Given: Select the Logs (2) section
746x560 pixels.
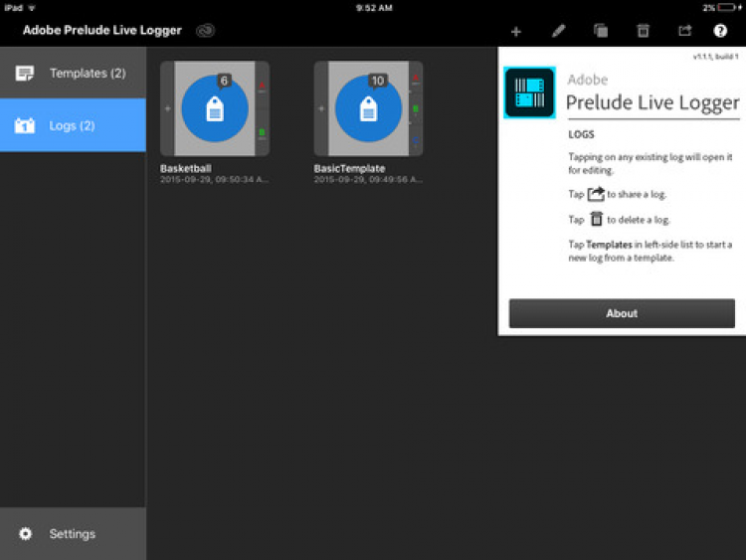Looking at the screenshot, I should click(x=73, y=125).
